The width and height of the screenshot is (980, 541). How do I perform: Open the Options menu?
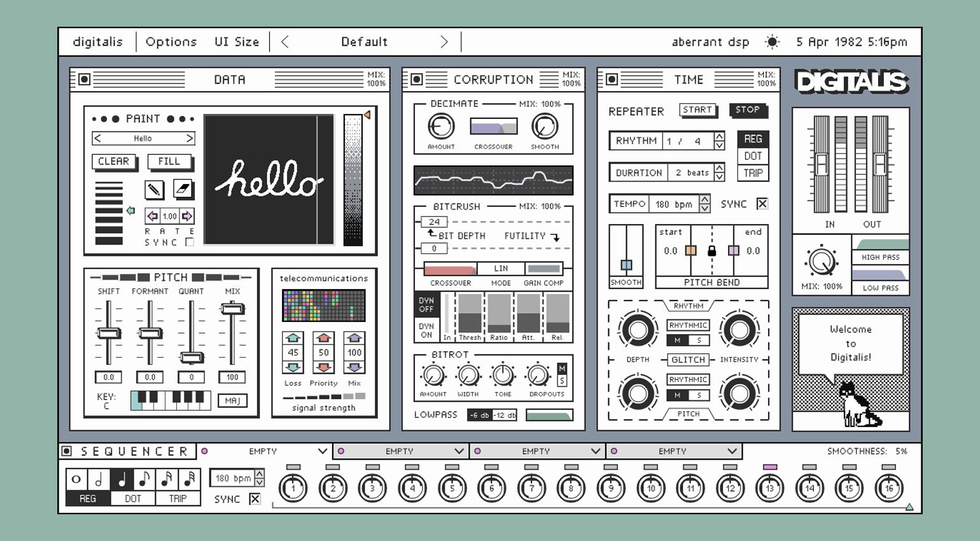[x=171, y=42]
